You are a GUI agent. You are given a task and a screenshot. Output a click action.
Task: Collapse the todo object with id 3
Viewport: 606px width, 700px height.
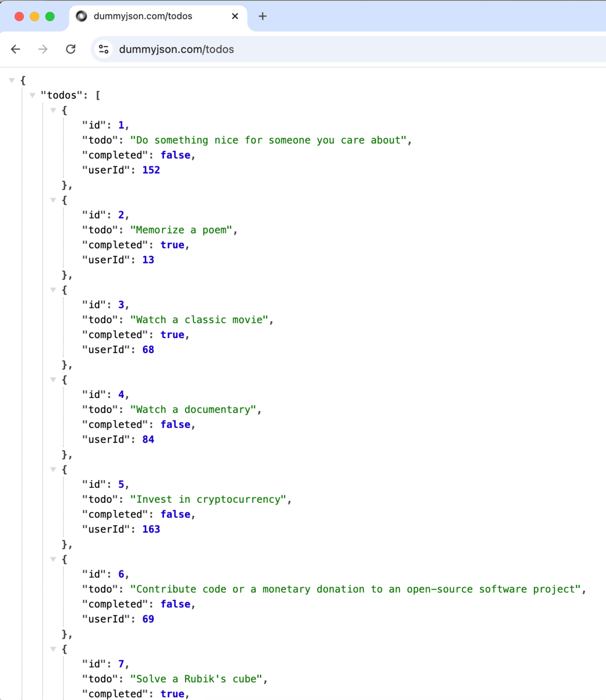[x=53, y=290]
